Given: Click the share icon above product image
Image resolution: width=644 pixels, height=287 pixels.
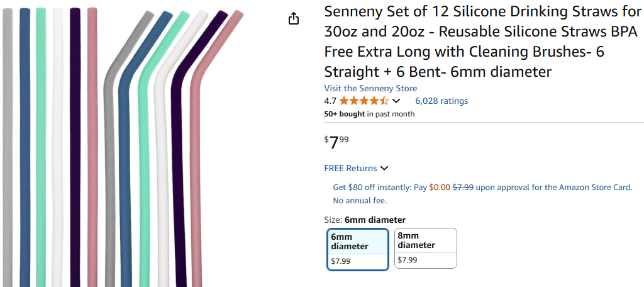Looking at the screenshot, I should (x=294, y=19).
